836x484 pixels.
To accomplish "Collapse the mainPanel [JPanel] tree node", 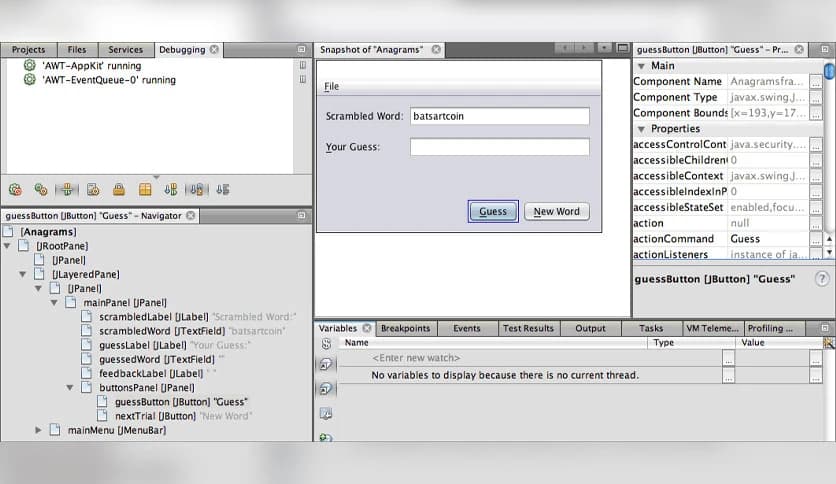I will click(54, 302).
